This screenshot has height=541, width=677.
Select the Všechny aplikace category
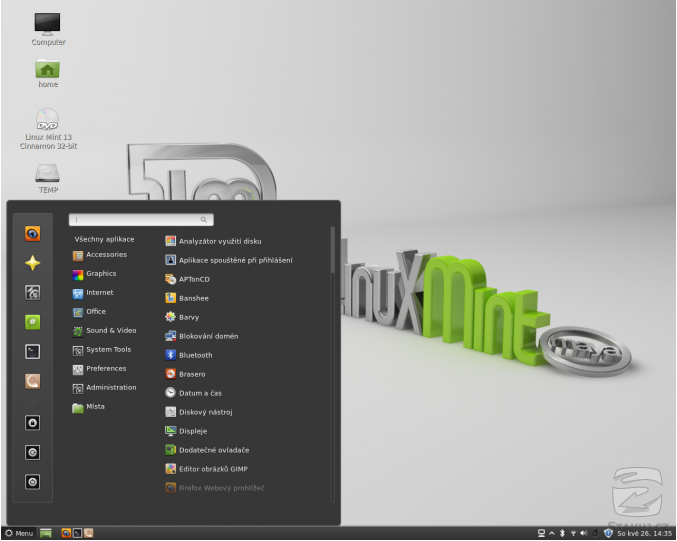coord(104,239)
